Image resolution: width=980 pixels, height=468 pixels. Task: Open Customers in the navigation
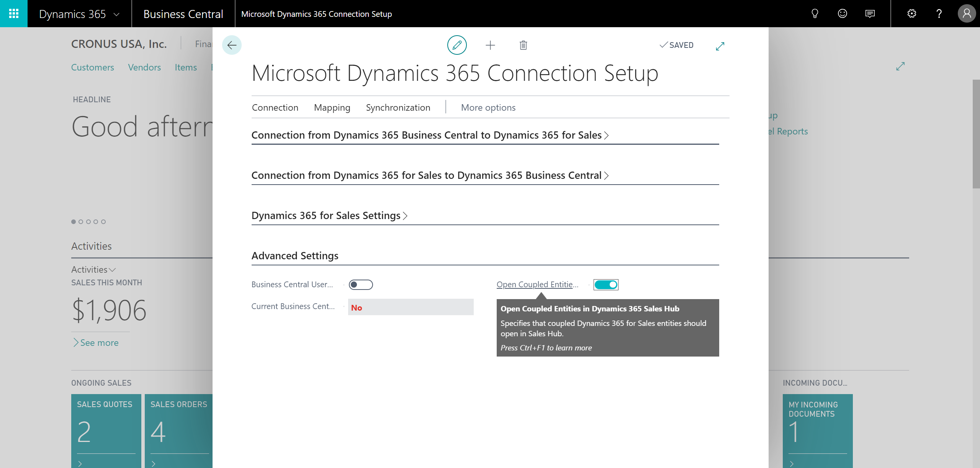tap(93, 67)
